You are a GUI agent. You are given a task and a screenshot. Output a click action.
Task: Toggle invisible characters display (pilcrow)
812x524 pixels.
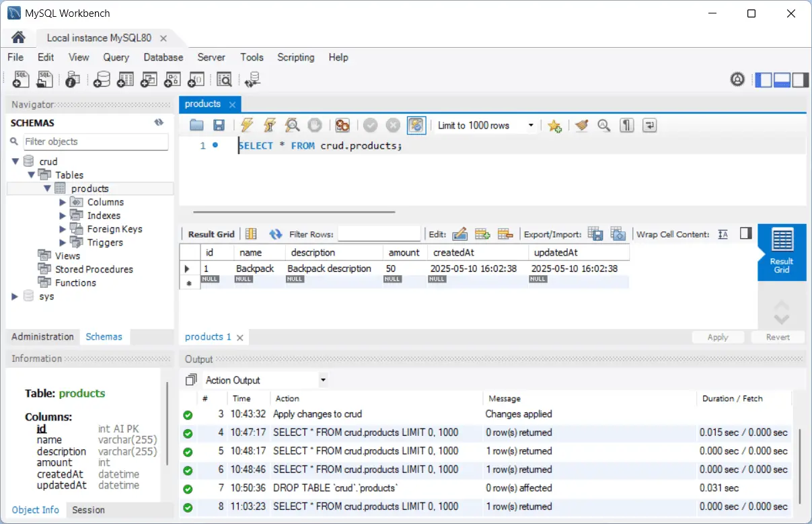click(627, 125)
